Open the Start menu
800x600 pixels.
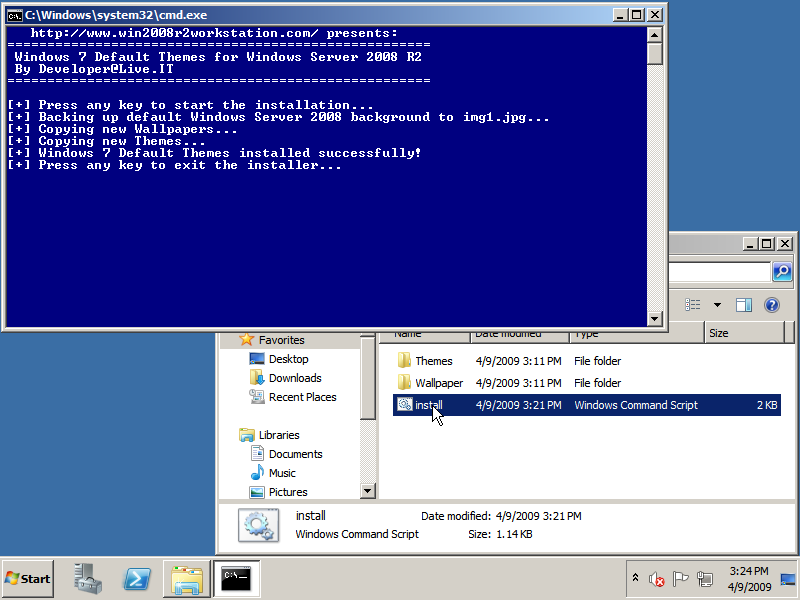28,579
